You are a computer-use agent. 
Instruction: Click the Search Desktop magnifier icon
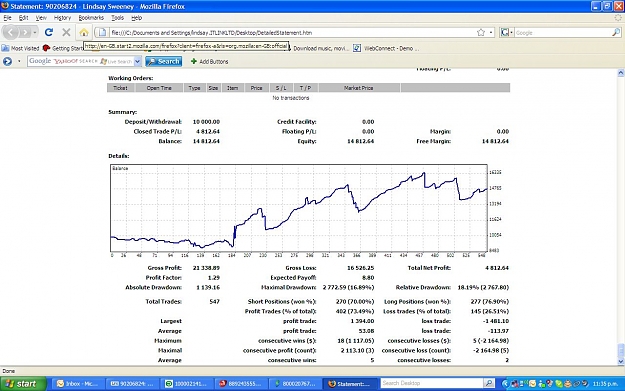point(489,383)
